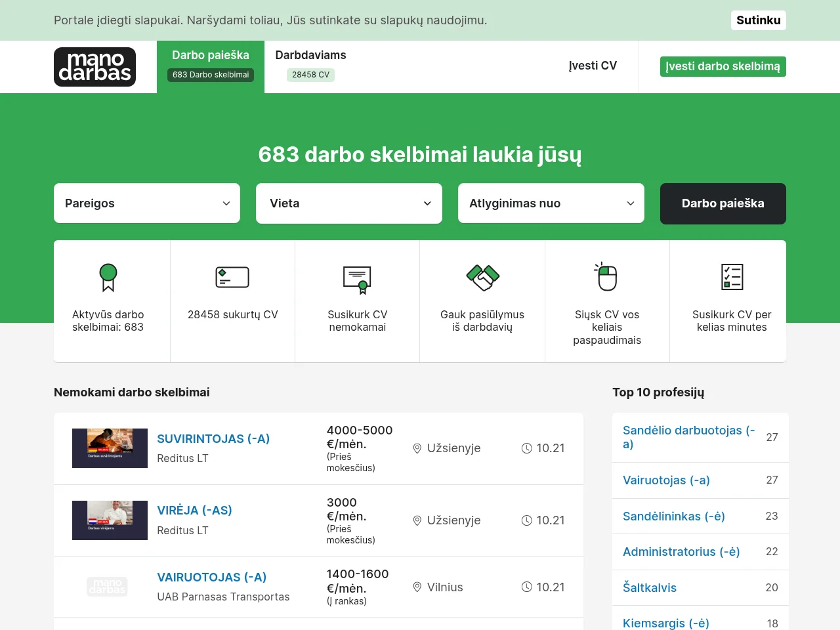The width and height of the screenshot is (840, 630).
Task: Click clock icon in VAIRUOTOJAS row
Action: tap(526, 587)
